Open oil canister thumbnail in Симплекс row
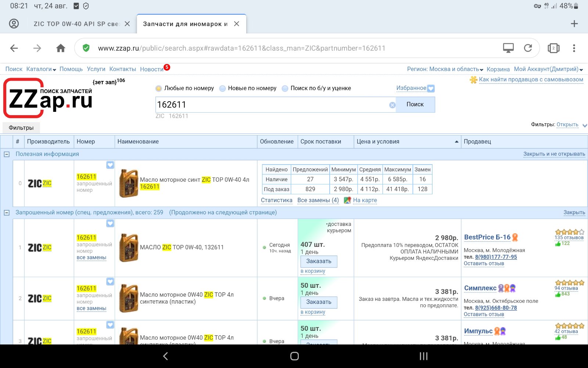The width and height of the screenshot is (588, 368). [x=129, y=298]
